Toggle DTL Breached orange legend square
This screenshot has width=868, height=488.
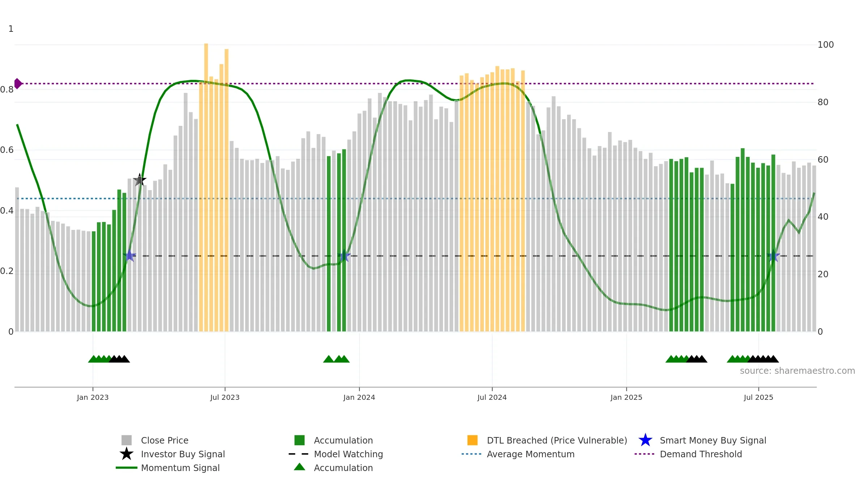(x=472, y=440)
